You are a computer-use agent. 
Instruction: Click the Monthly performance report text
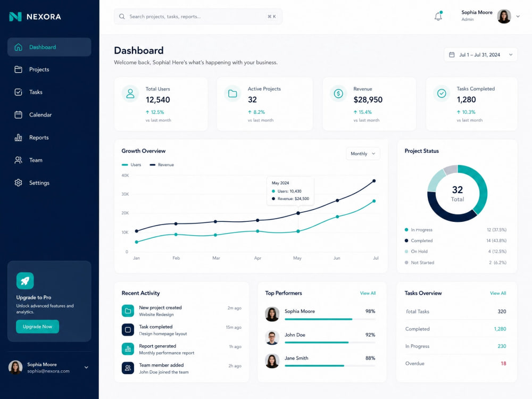point(167,353)
